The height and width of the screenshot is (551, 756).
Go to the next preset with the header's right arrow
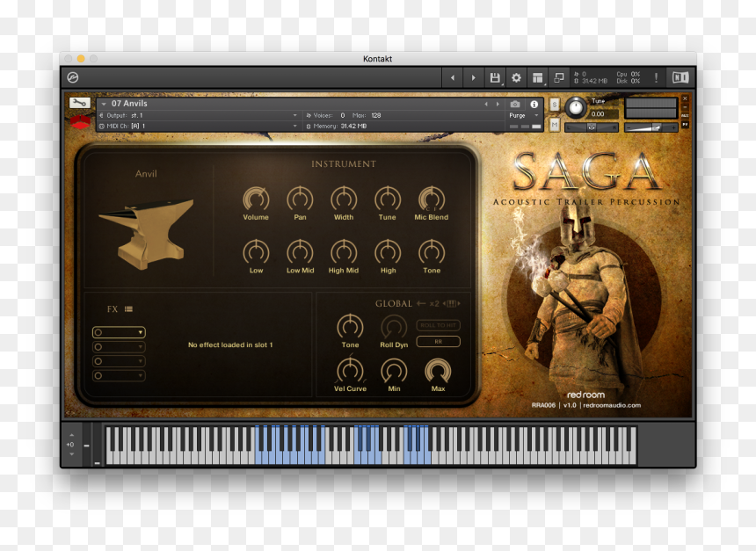coord(473,77)
